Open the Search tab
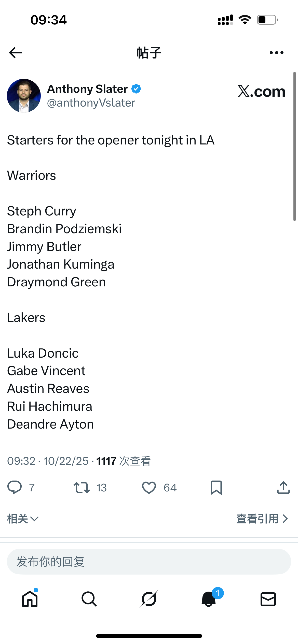The image size is (298, 644). pyautogui.click(x=89, y=599)
